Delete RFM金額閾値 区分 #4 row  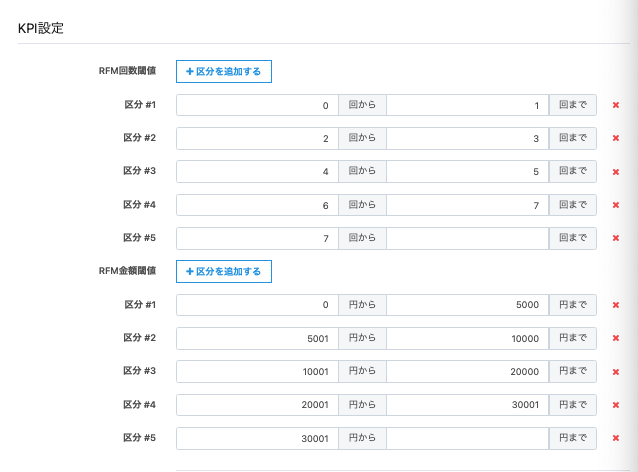pyautogui.click(x=616, y=405)
